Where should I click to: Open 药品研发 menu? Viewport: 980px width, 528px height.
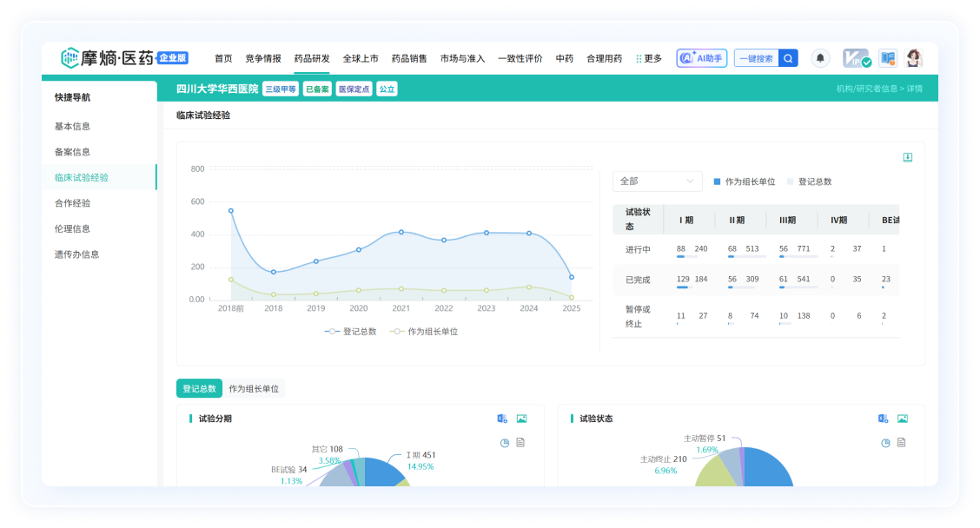311,58
